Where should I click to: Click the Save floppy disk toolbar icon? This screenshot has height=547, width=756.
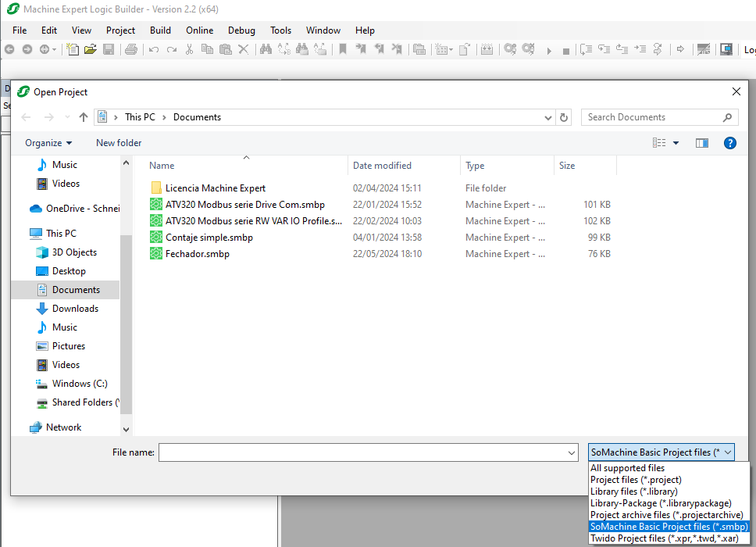coord(109,49)
